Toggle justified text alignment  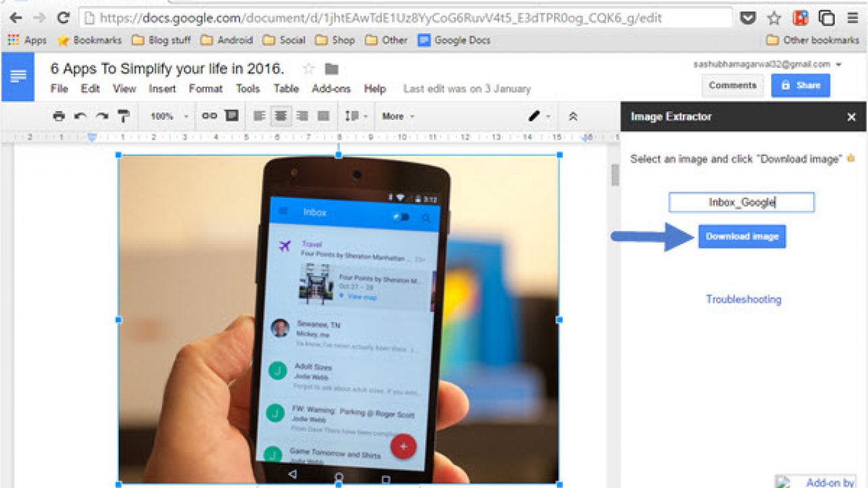tap(323, 116)
